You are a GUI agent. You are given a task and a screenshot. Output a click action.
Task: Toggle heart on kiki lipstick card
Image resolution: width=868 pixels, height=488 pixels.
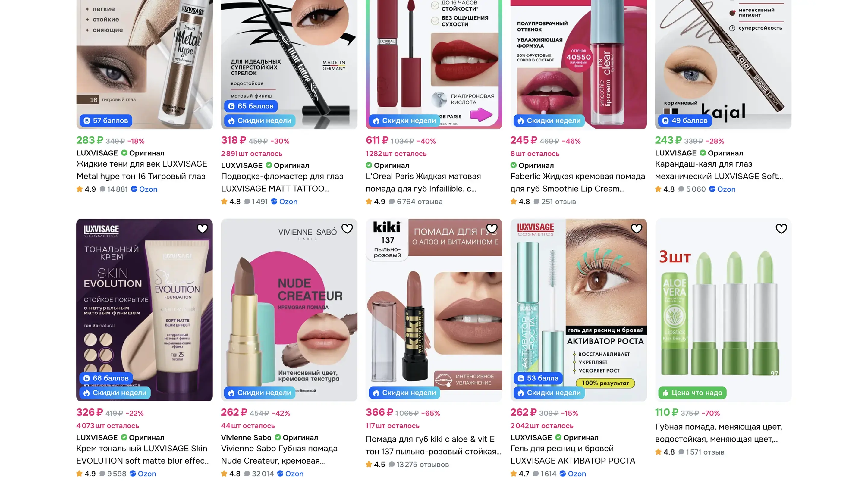492,229
